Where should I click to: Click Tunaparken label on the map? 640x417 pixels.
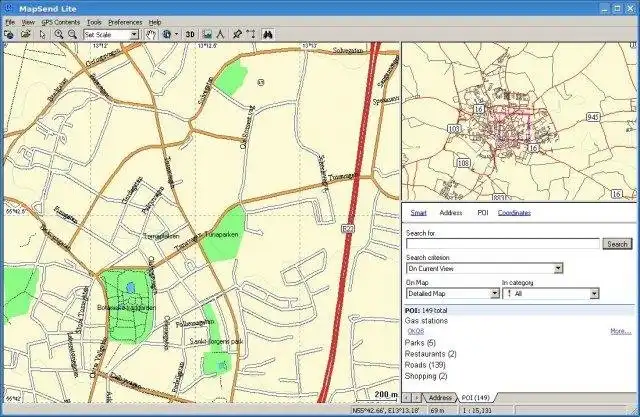pos(222,235)
